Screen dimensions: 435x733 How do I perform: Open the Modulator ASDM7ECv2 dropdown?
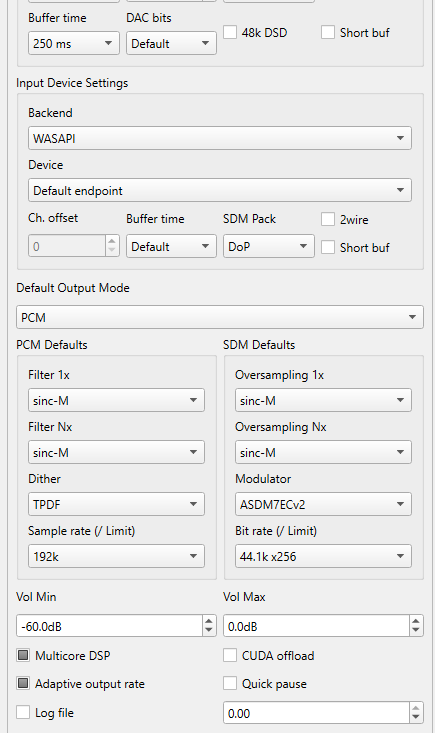(323, 504)
